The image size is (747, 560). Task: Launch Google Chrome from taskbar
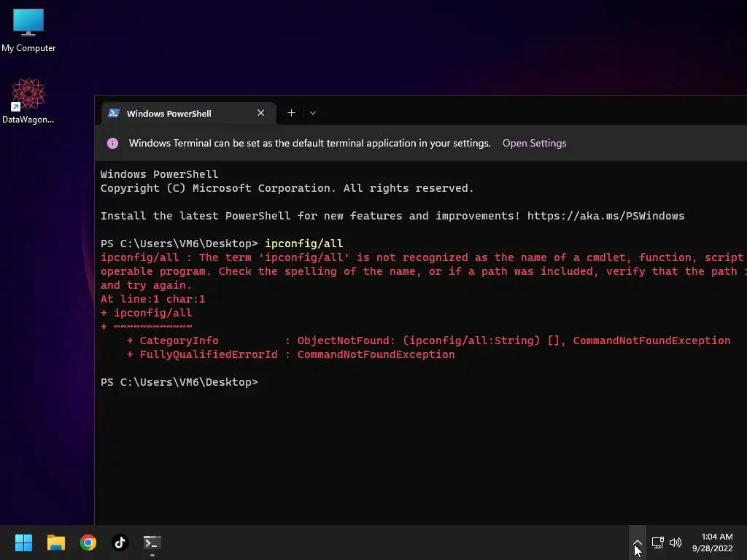[88, 542]
